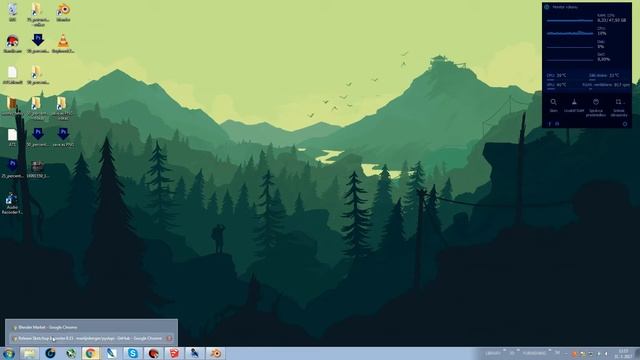Open the taskbar clock and date
This screenshot has height=360, width=640.
click(x=623, y=353)
